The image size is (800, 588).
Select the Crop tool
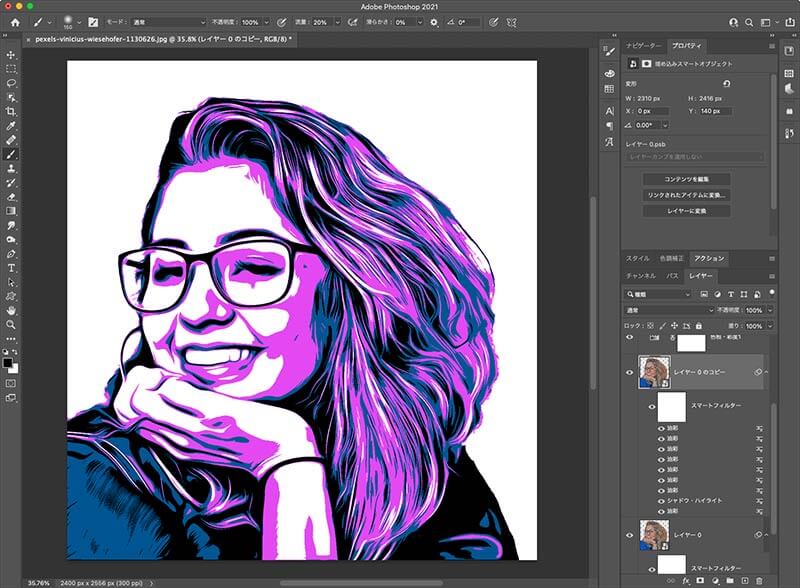click(x=11, y=111)
